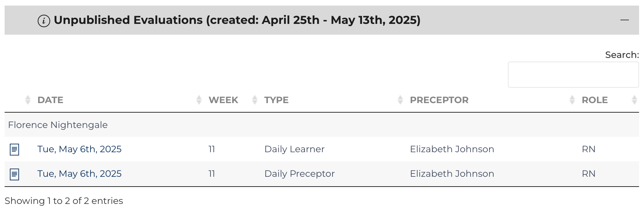Click sort arrows just left of WEEK header

(x=199, y=100)
